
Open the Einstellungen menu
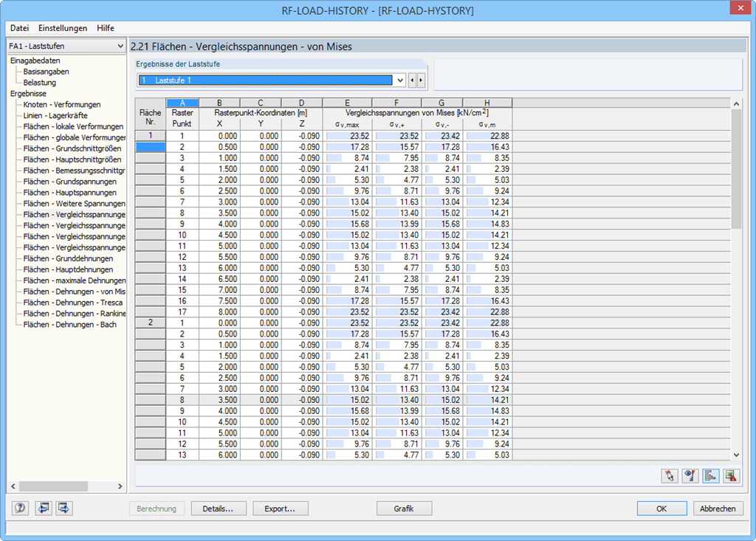63,28
